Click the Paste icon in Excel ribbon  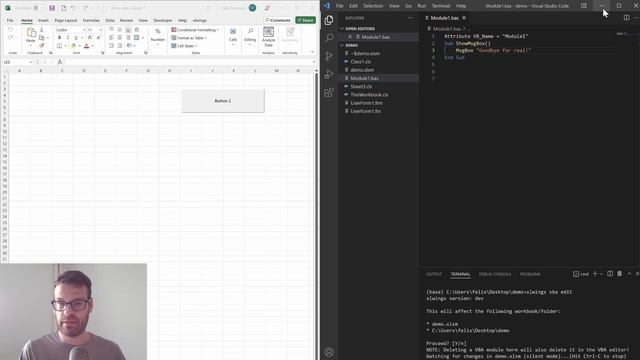coord(31,33)
